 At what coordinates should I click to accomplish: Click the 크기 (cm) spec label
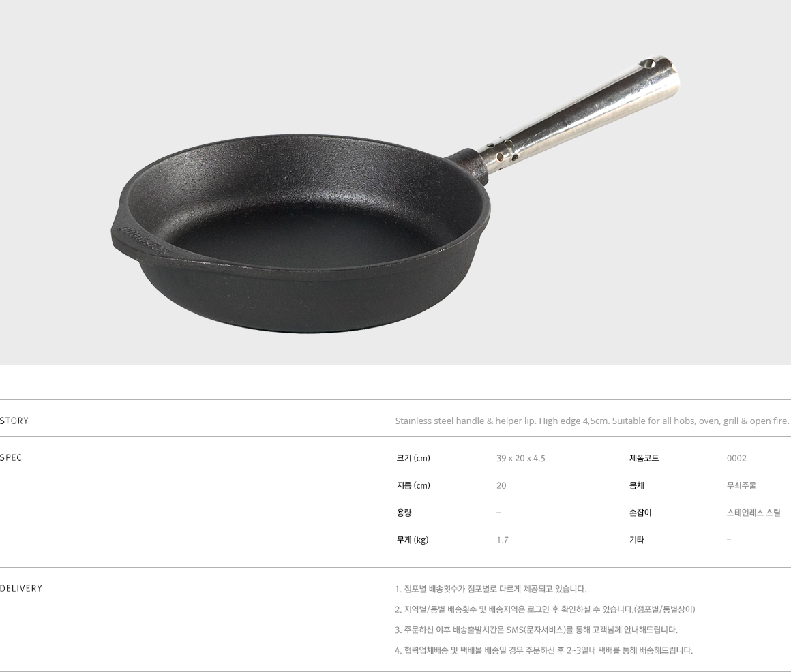point(413,458)
